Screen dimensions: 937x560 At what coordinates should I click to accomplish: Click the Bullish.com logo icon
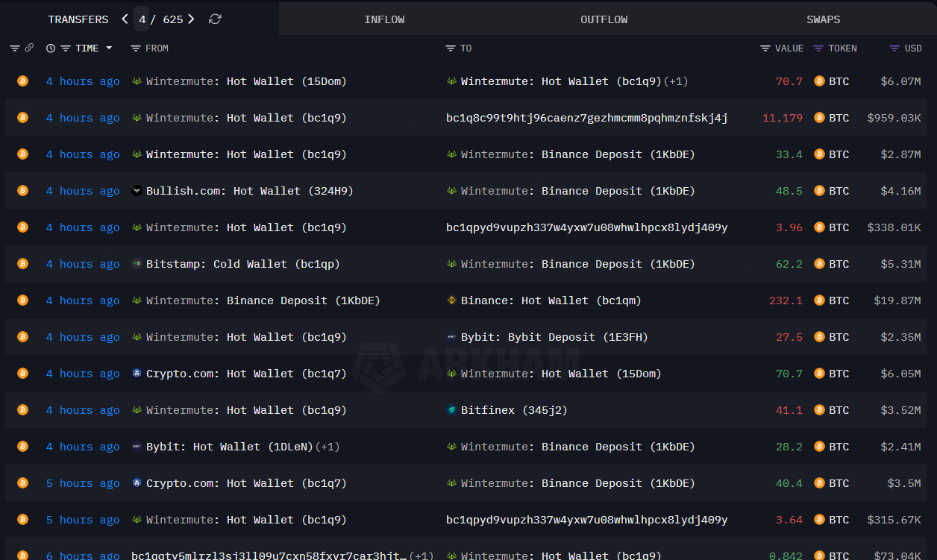coord(137,191)
